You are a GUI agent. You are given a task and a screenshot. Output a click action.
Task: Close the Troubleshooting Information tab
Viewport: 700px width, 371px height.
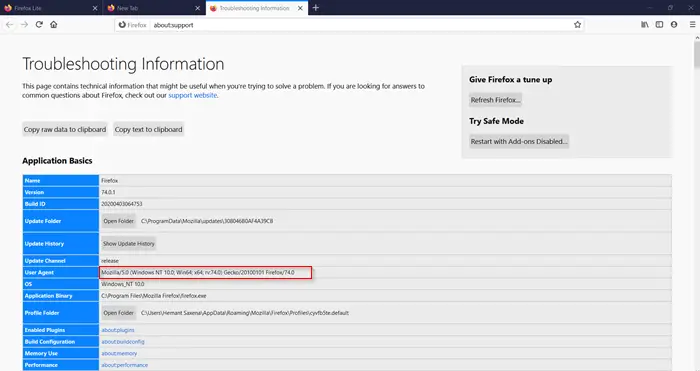click(300, 8)
